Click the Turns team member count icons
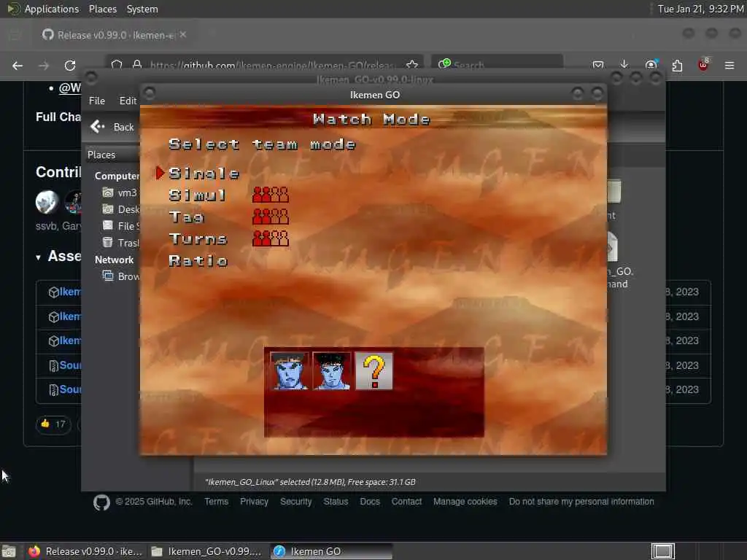 tap(271, 238)
